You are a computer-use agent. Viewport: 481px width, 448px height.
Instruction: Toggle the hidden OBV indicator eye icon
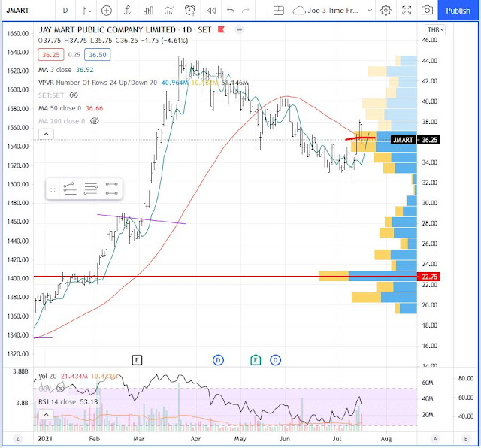tap(60, 389)
